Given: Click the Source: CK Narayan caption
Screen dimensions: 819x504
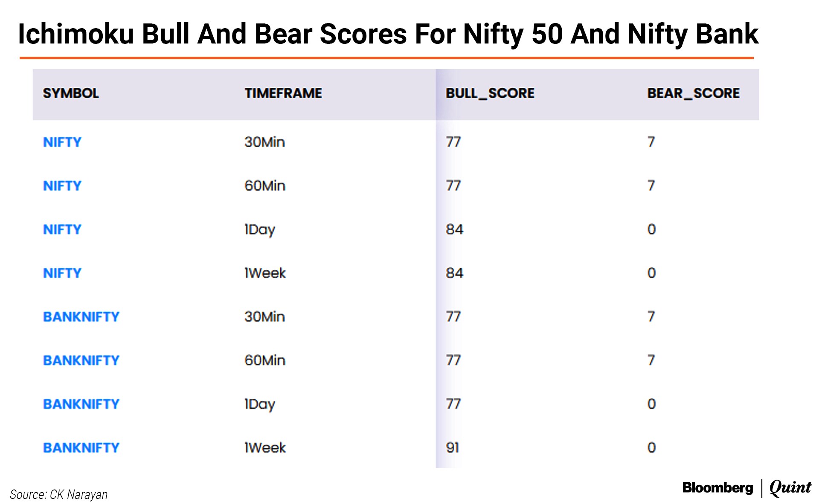Looking at the screenshot, I should pyautogui.click(x=59, y=494).
